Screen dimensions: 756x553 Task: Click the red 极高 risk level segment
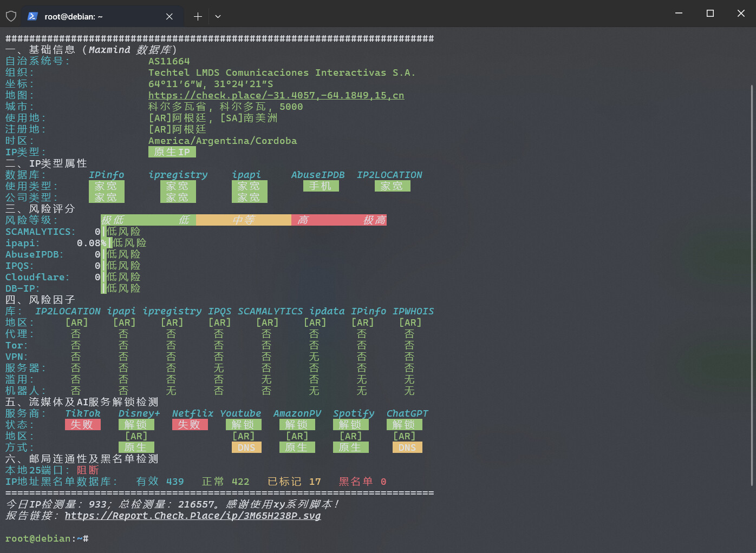coord(375,220)
